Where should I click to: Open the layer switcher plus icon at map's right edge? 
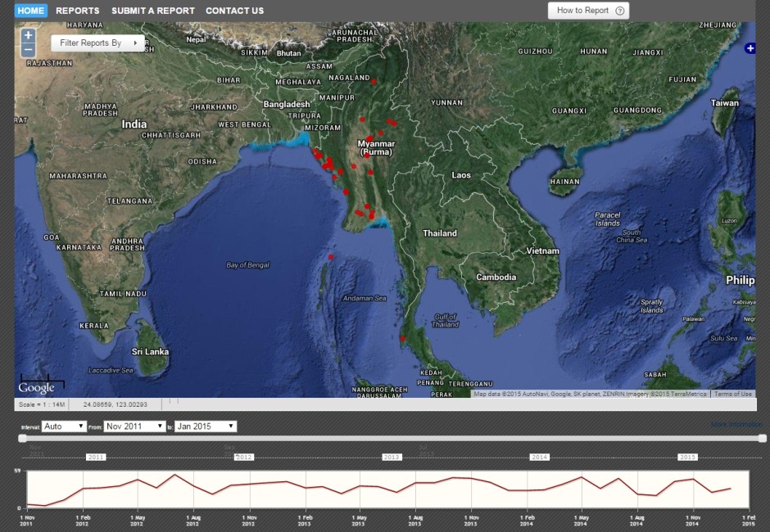750,49
